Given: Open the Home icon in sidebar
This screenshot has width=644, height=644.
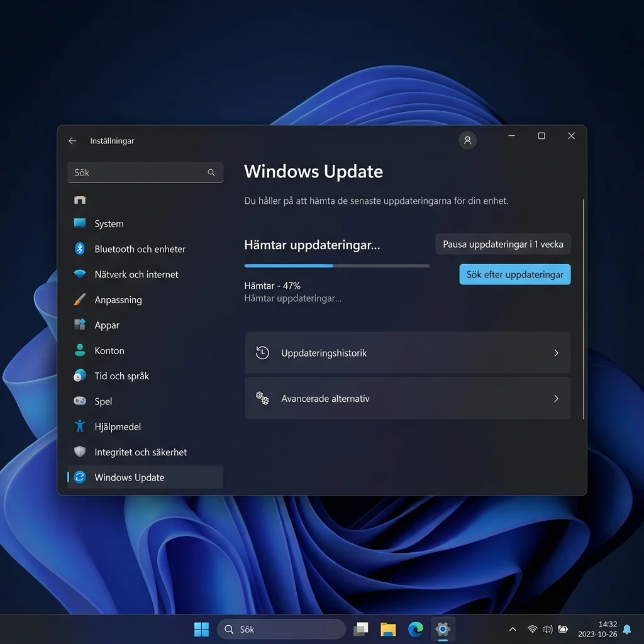Looking at the screenshot, I should [80, 200].
